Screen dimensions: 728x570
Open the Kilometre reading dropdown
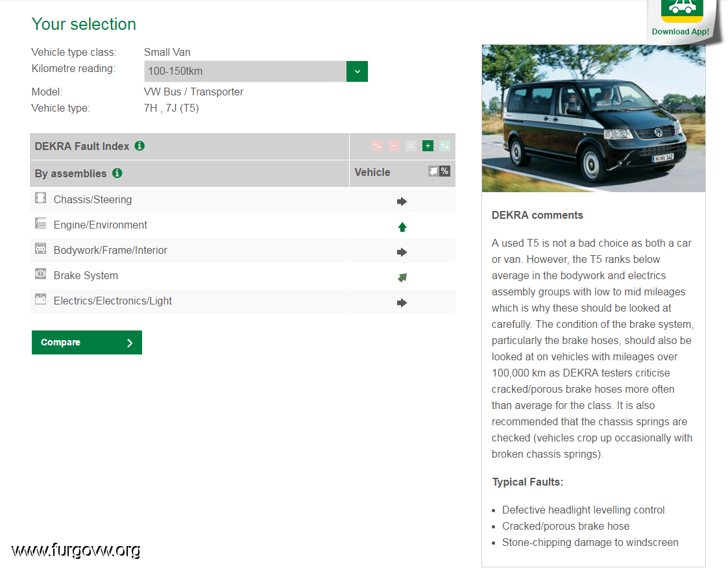(256, 71)
